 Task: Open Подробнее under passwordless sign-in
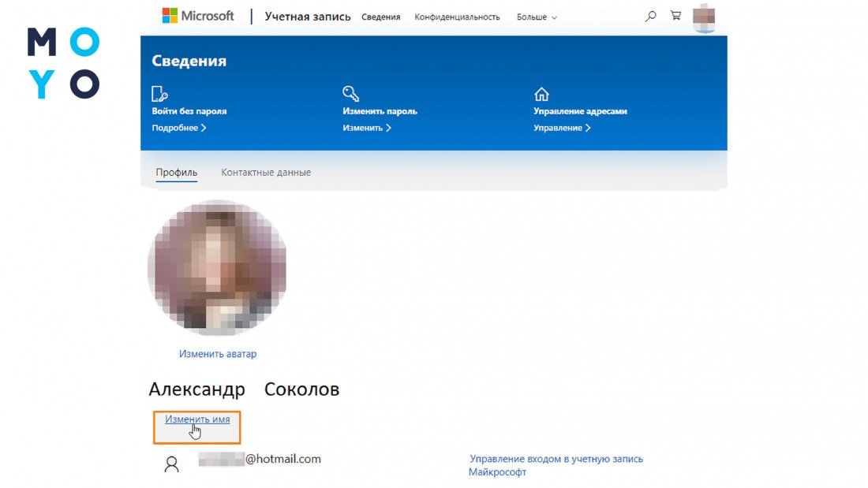[179, 128]
